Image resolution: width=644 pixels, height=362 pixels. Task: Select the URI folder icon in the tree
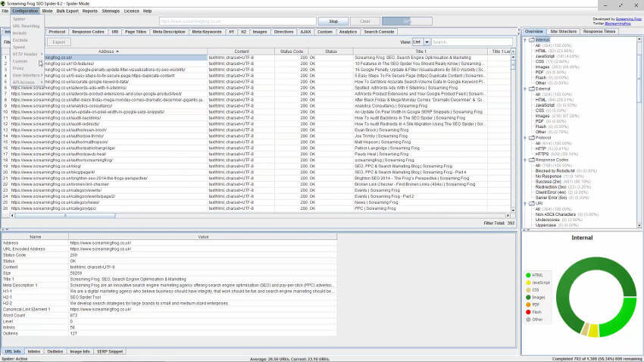(531, 204)
